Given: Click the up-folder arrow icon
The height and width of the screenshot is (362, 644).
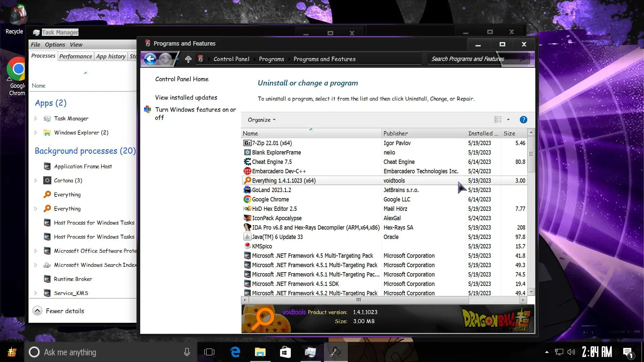Looking at the screenshot, I should pos(188,59).
